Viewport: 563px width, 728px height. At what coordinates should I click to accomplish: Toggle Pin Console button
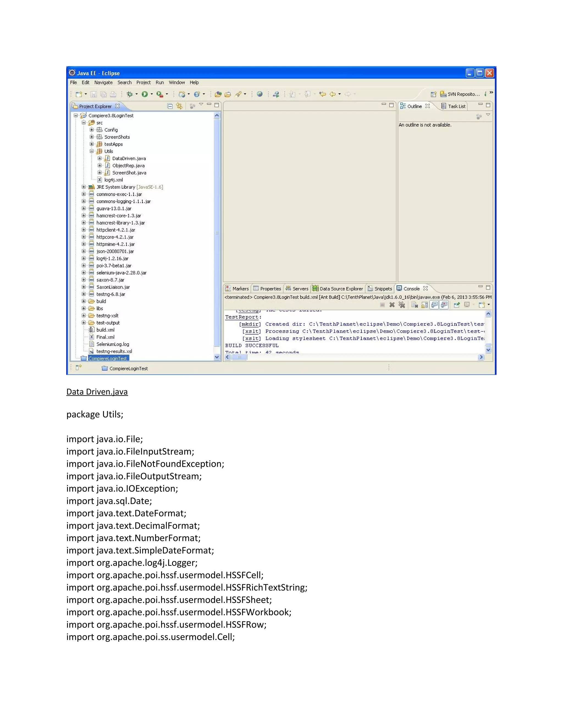coord(457,305)
